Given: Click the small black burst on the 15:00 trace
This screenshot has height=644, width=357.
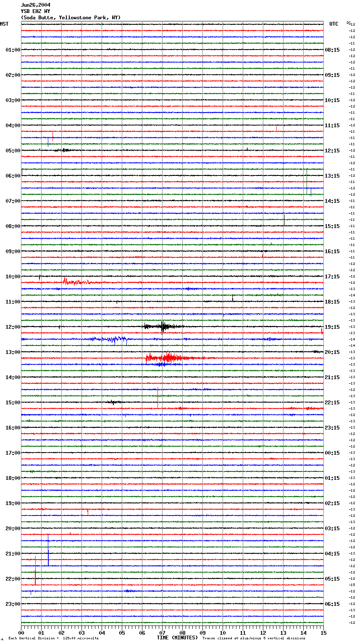Looking at the screenshot, I should (113, 402).
